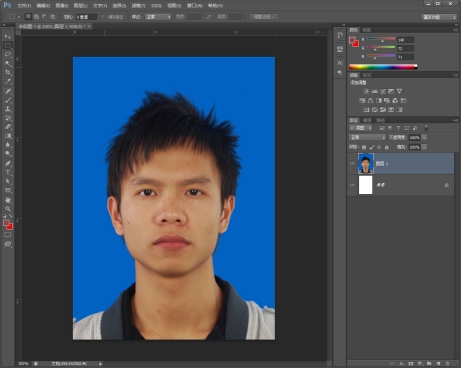Select the Crop tool

pos(8,72)
